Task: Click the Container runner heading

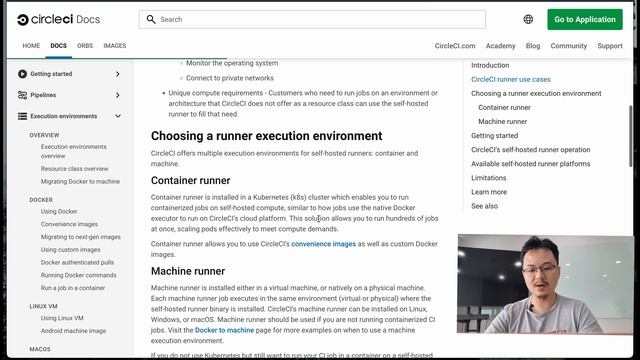Action: tap(190, 180)
